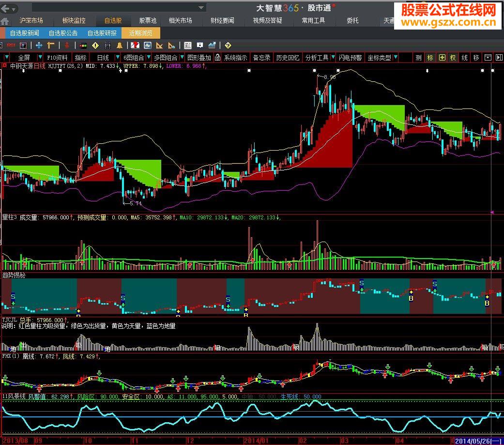Click the side panel toggle arrow icon
Image resolution: width=504 pixels, height=445 pixels.
[499, 58]
